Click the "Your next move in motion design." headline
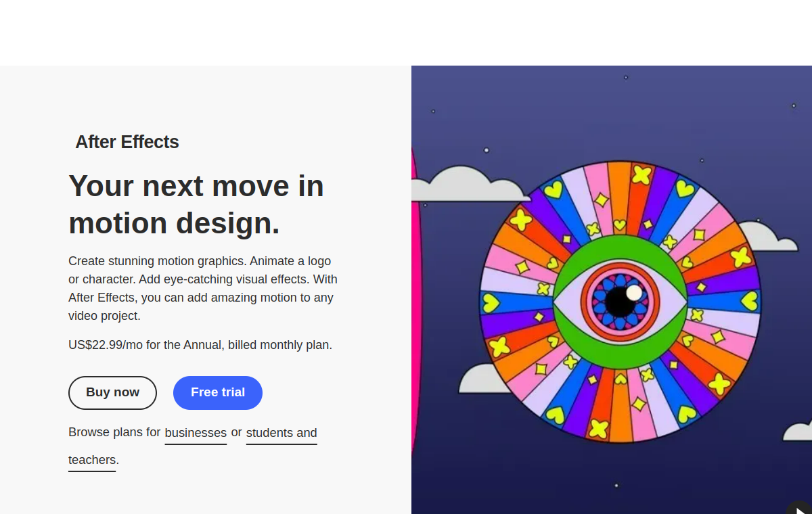Image resolution: width=812 pixels, height=514 pixels. point(196,204)
